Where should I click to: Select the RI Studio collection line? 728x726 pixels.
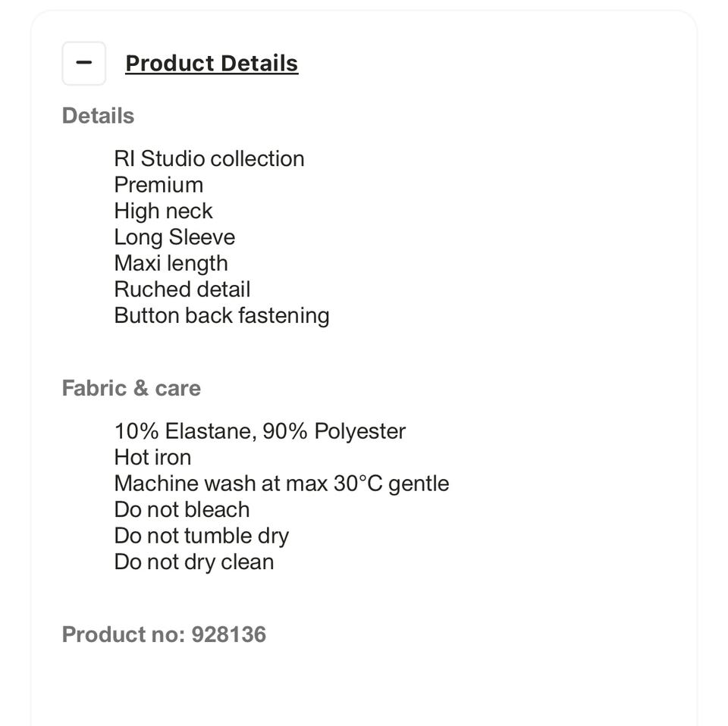209,158
